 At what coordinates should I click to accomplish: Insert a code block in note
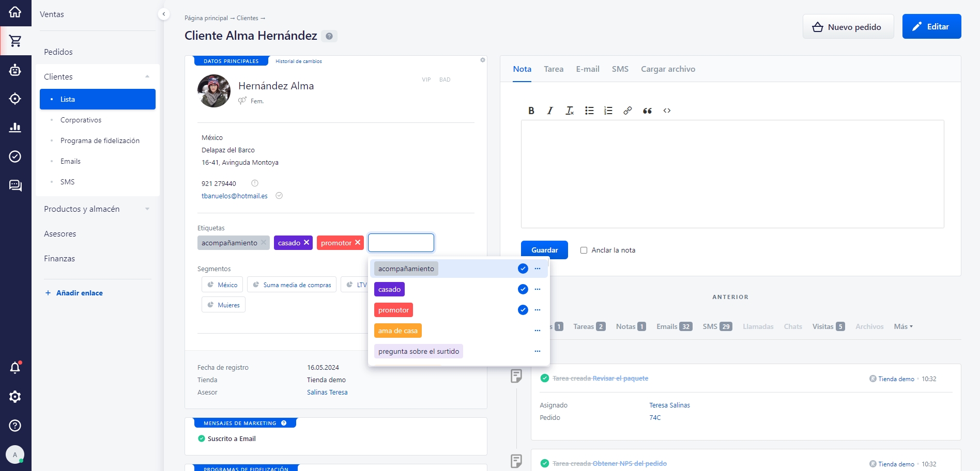[x=667, y=111]
